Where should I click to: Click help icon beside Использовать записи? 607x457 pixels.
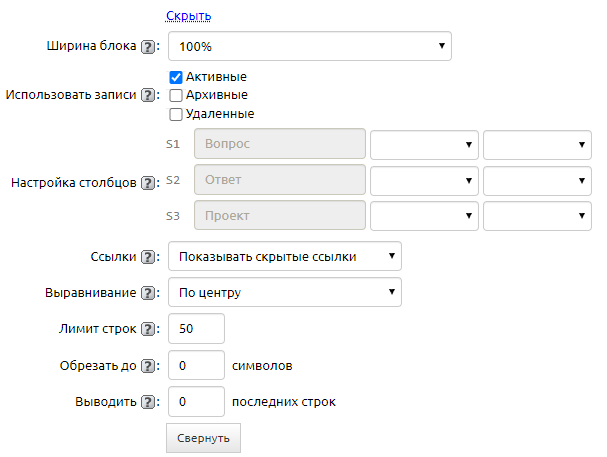coord(147,96)
